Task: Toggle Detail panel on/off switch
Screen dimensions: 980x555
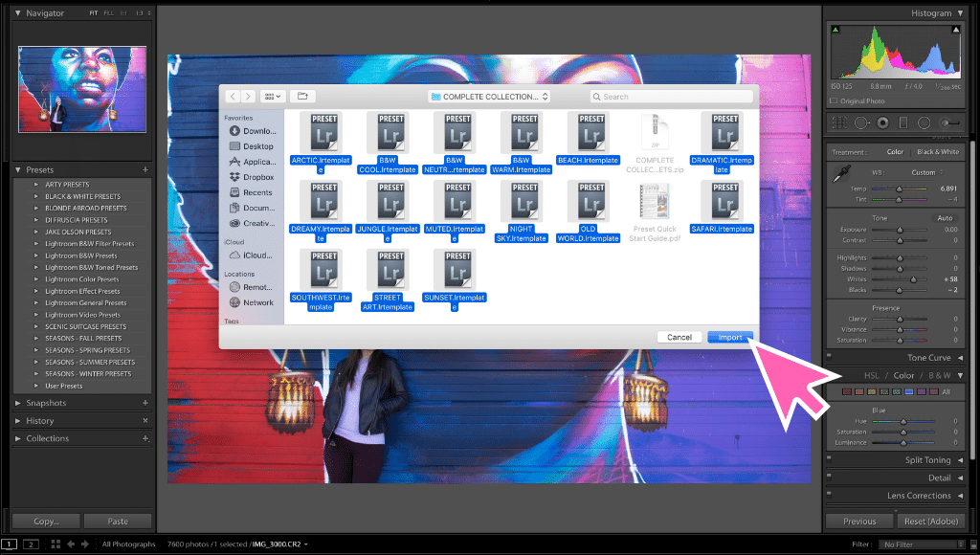Action: [830, 476]
